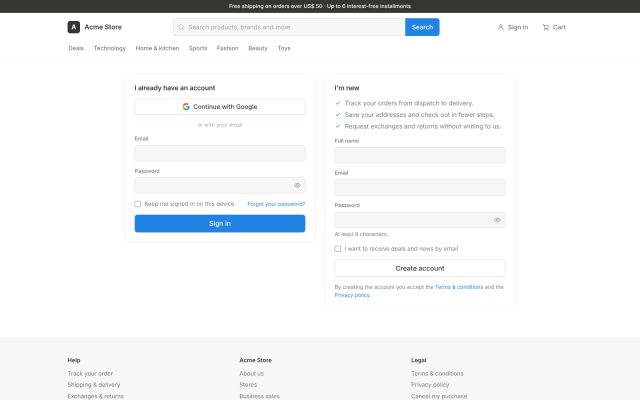The height and width of the screenshot is (400, 640).
Task: Focus Password field in I'm new form
Action: pos(420,220)
